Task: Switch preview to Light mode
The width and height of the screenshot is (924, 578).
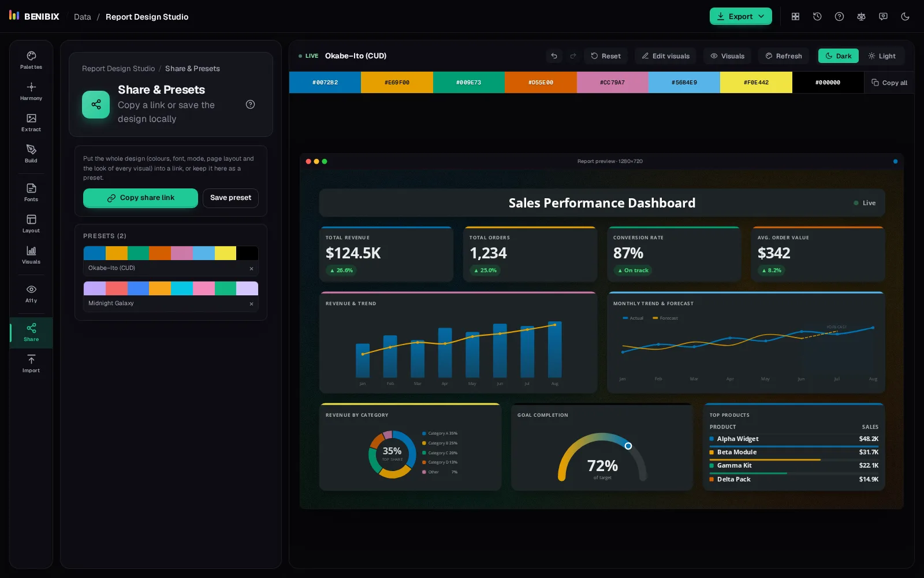Action: tap(881, 56)
